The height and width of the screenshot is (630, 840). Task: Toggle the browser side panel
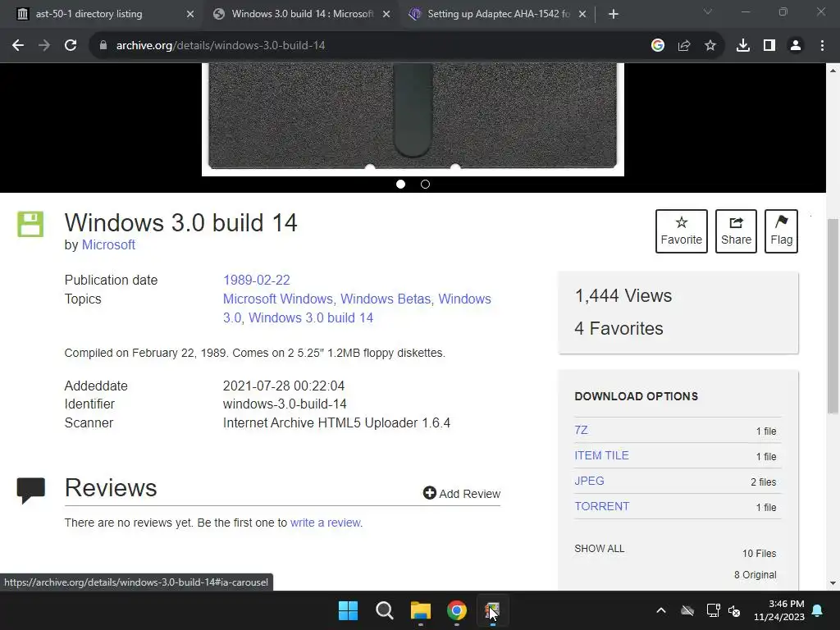click(769, 46)
